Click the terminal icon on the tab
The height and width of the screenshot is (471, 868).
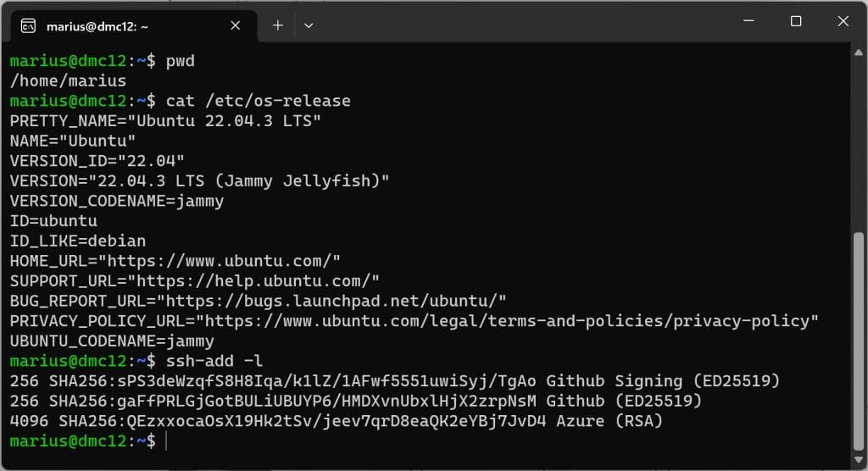point(28,25)
